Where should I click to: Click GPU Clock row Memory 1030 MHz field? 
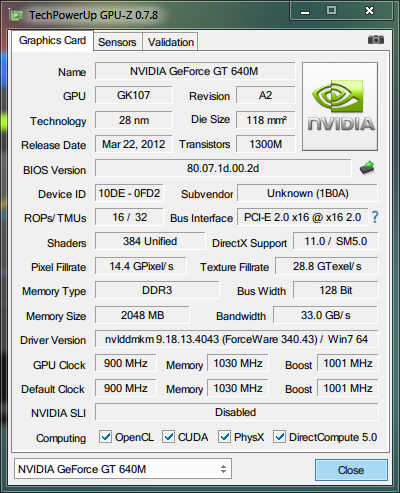tap(238, 363)
